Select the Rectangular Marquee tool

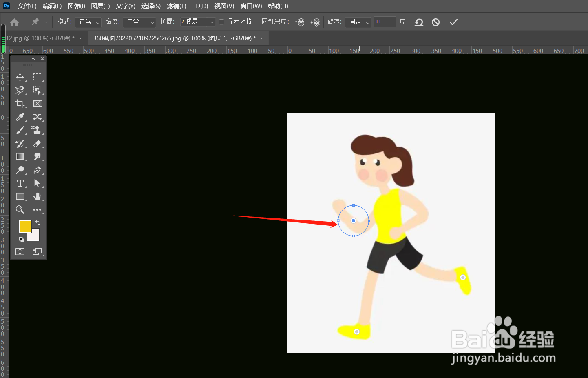38,77
